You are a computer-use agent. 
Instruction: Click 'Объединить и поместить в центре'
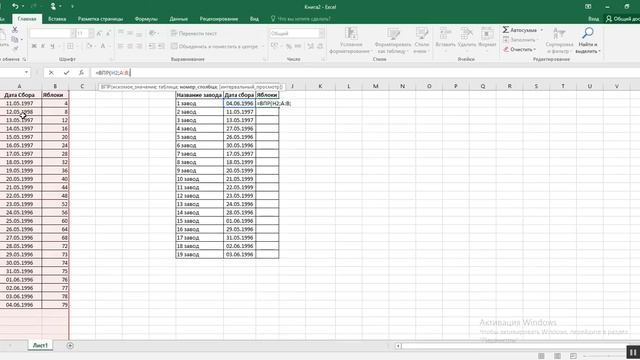pyautogui.click(x=215, y=47)
